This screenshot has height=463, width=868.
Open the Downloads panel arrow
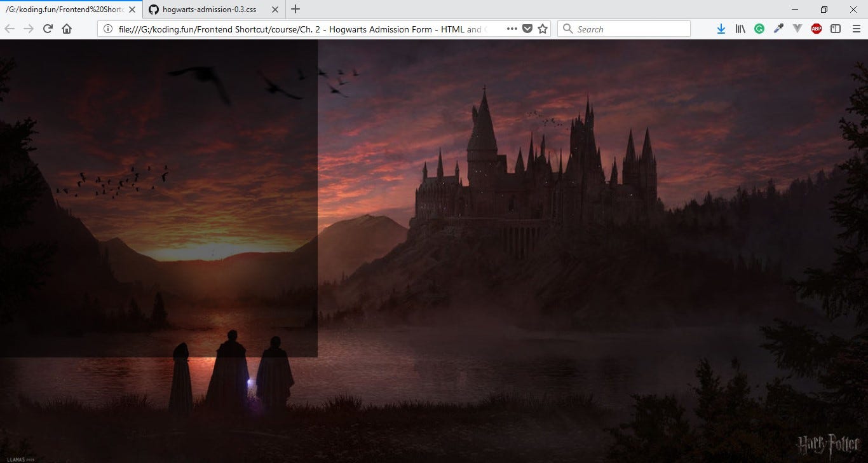721,29
